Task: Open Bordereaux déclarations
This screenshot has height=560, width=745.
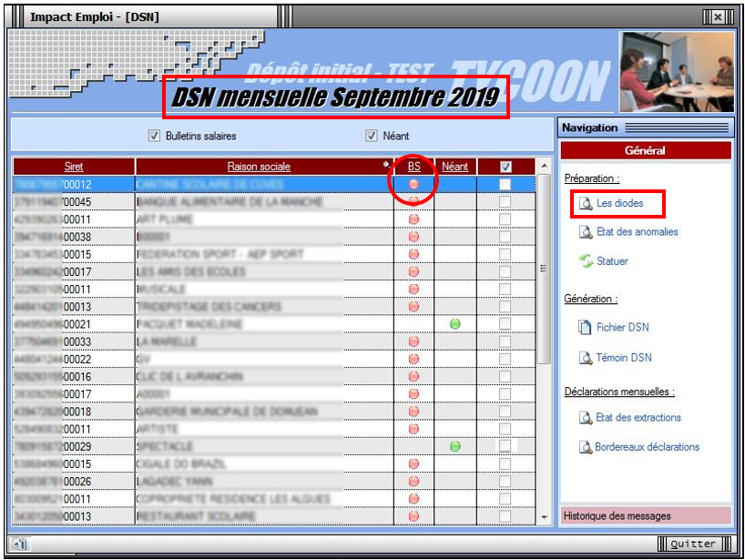Action: [648, 447]
